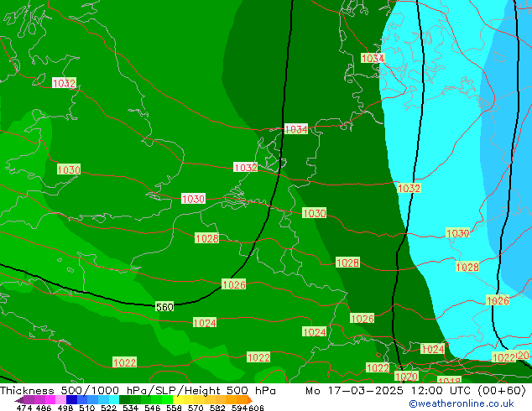Screen dimensions: 532x411
Task: Click the 1034 label over the North Sea
Action: click(x=296, y=129)
